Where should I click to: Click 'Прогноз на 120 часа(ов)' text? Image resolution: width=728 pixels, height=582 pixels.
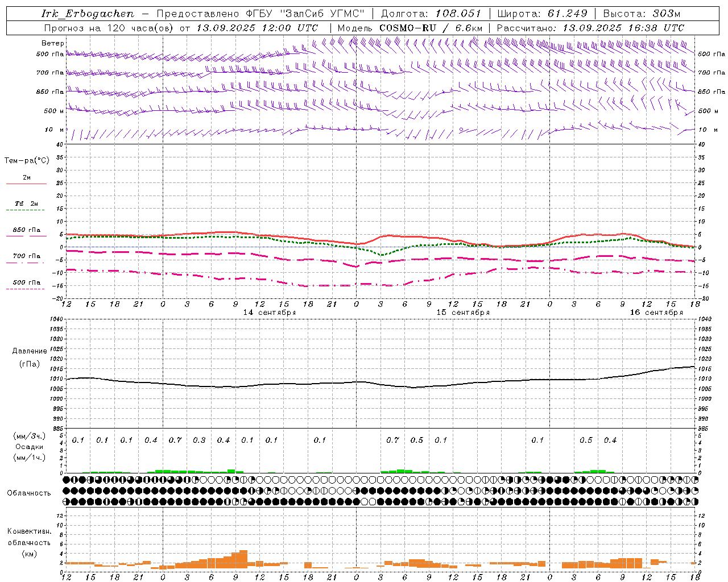tap(109, 28)
